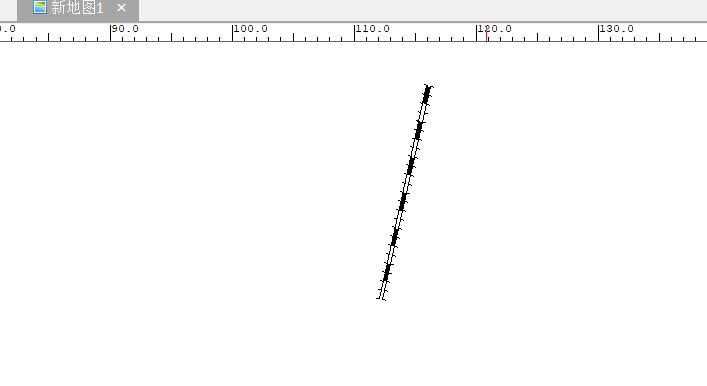Image resolution: width=707 pixels, height=386 pixels.
Task: Click ruler label 100.0
Action: [x=251, y=29]
